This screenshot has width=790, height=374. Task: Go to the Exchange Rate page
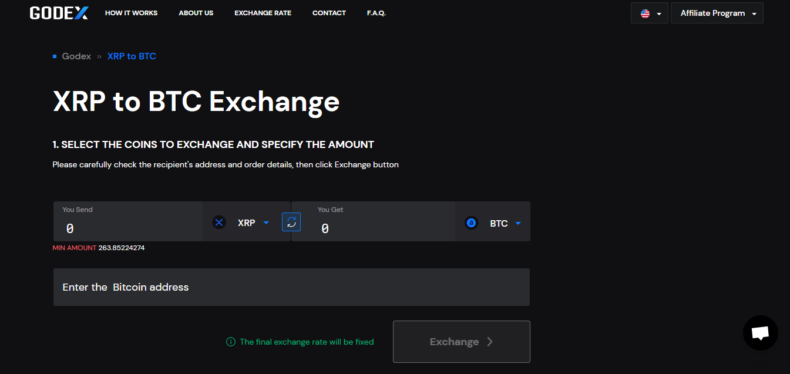[x=262, y=13]
